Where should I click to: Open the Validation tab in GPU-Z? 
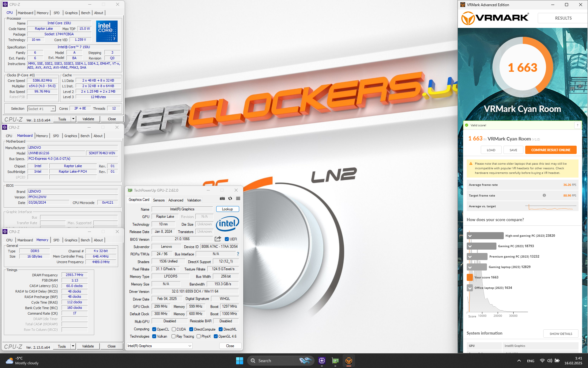pyautogui.click(x=194, y=200)
